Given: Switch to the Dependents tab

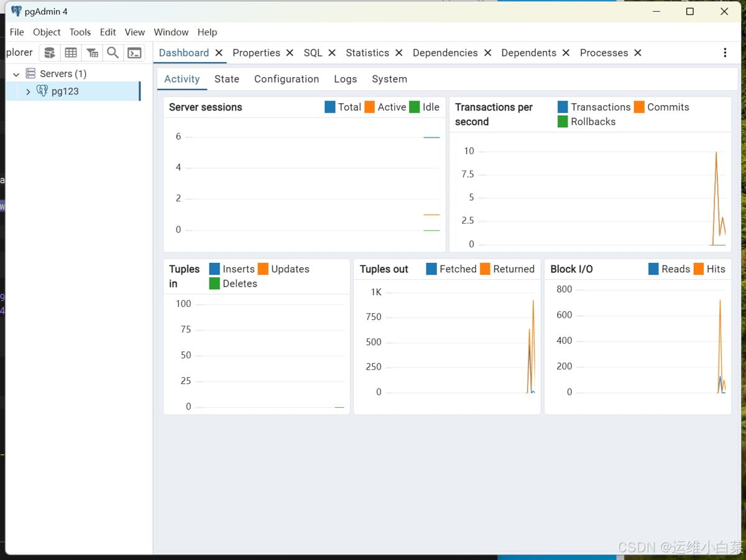Looking at the screenshot, I should 528,53.
